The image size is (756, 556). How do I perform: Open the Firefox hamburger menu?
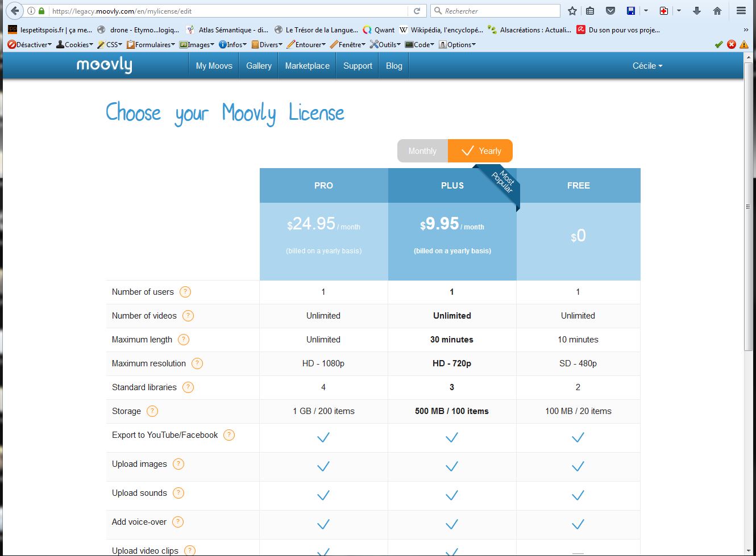tap(741, 11)
